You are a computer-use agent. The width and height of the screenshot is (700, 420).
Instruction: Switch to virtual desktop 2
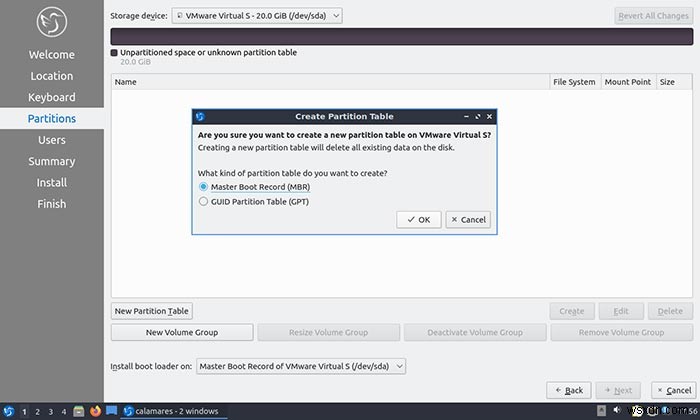38,412
